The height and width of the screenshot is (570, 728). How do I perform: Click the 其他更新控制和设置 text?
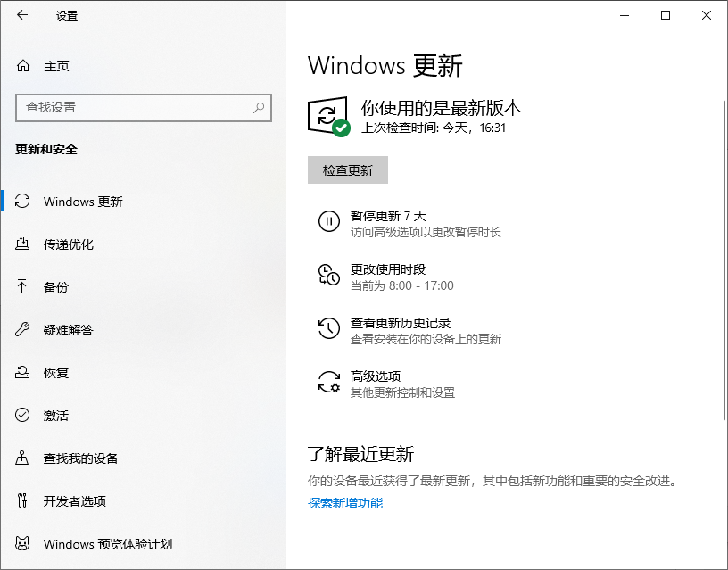[402, 392]
